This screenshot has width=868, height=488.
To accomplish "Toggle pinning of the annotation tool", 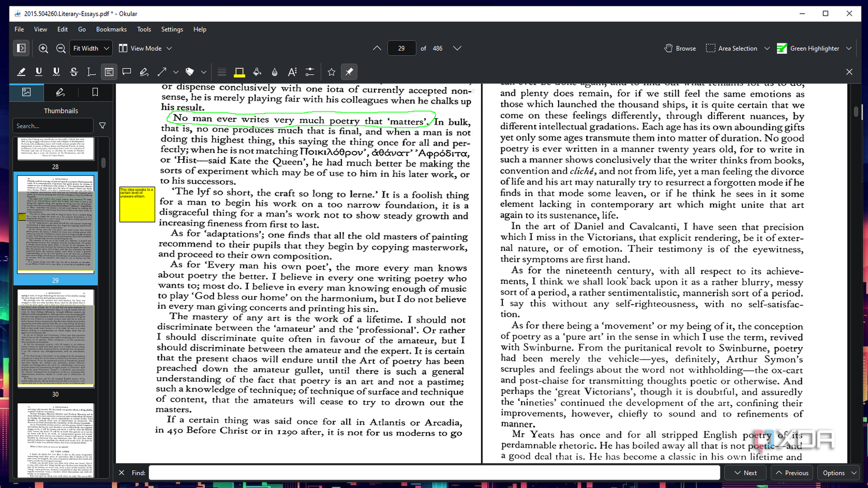I will [x=349, y=72].
